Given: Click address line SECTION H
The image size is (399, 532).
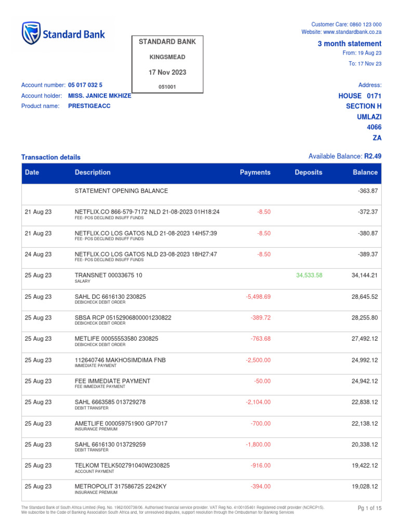Looking at the screenshot, I should pyautogui.click(x=364, y=106).
